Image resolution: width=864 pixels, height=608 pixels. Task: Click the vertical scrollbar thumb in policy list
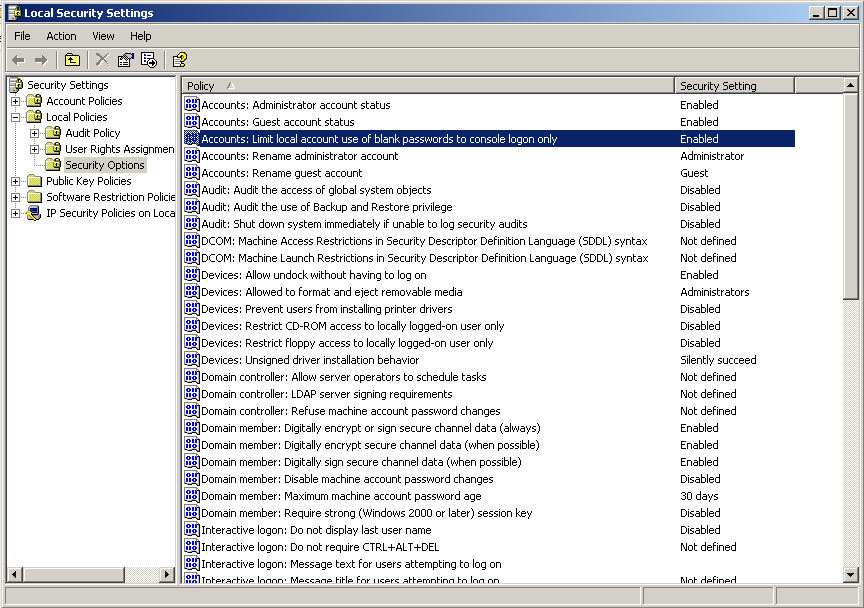click(x=850, y=196)
